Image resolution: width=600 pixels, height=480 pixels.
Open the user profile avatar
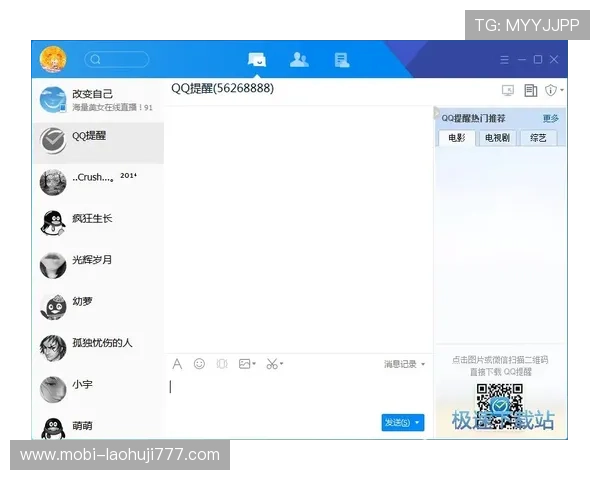click(53, 59)
